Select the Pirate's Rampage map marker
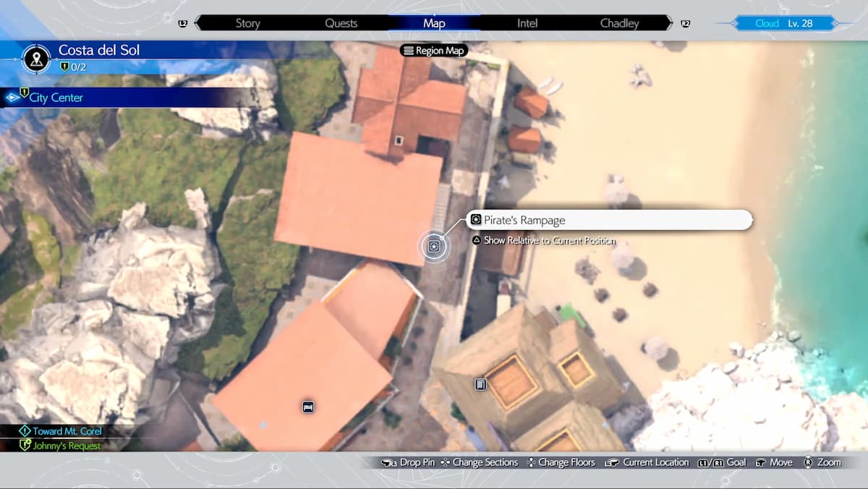 [x=433, y=247]
